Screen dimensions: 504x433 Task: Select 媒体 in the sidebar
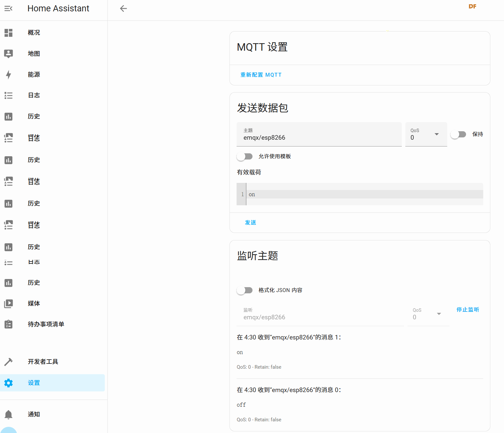click(x=34, y=303)
